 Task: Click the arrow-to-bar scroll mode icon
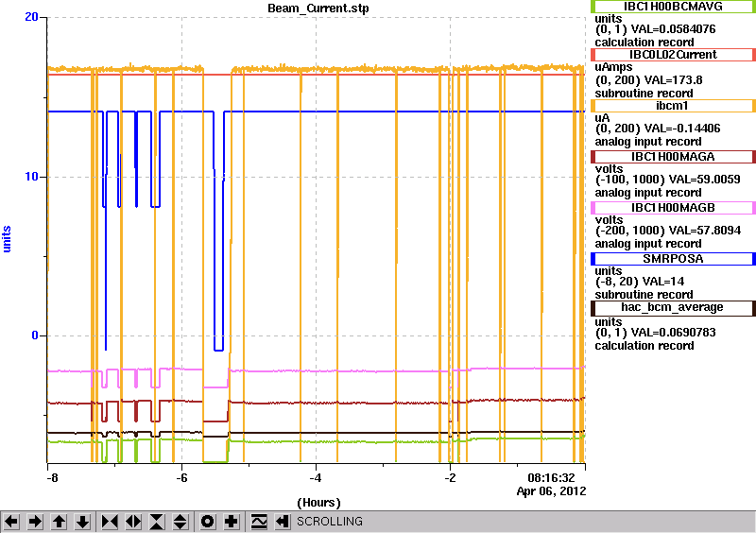click(x=283, y=522)
